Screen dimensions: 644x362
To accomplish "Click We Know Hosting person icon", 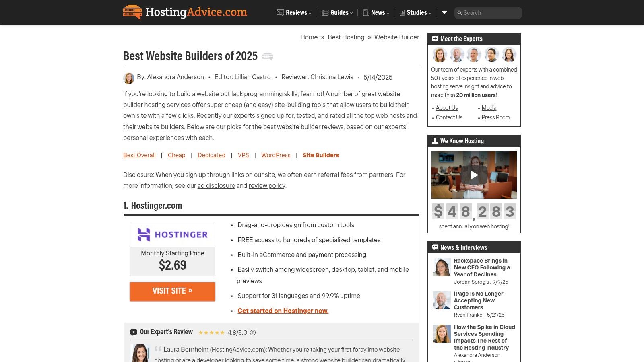I will pos(435,141).
